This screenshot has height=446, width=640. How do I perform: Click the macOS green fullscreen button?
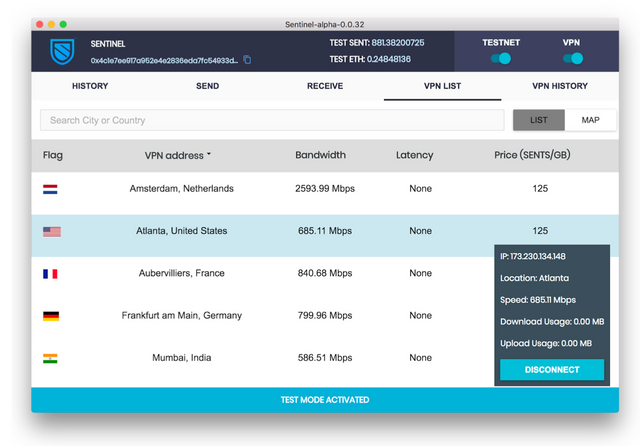coord(63,24)
